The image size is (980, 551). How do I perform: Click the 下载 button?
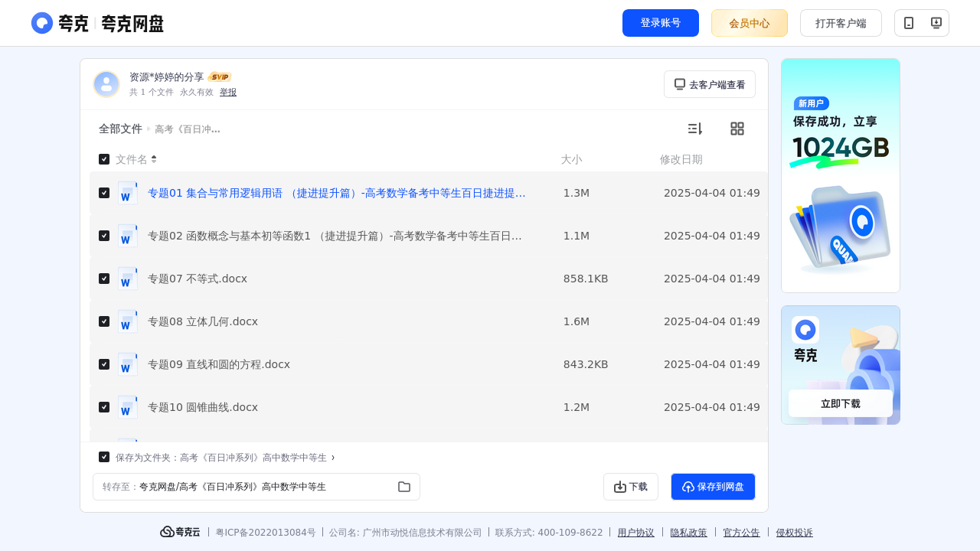[x=631, y=487]
